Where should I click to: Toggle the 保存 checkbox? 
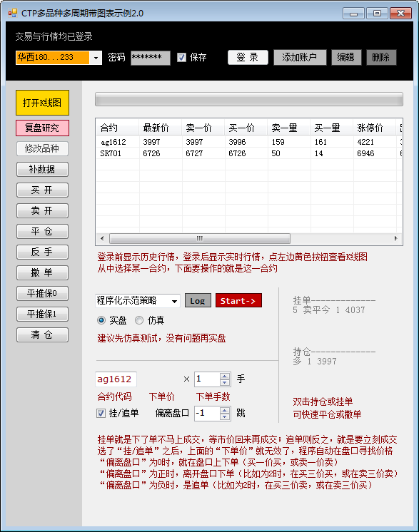click(x=181, y=57)
